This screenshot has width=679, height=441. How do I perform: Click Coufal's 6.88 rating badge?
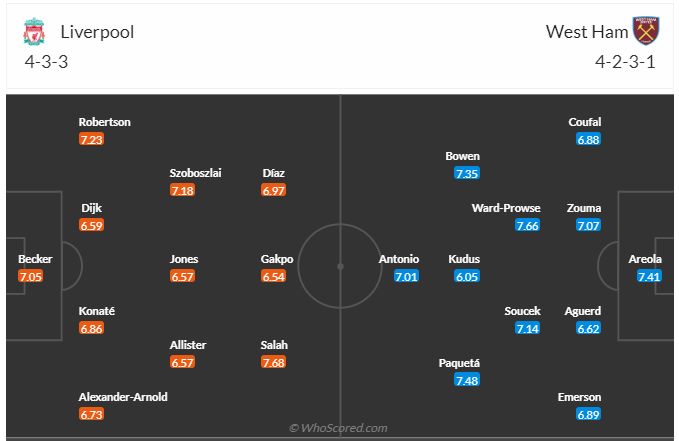588,139
